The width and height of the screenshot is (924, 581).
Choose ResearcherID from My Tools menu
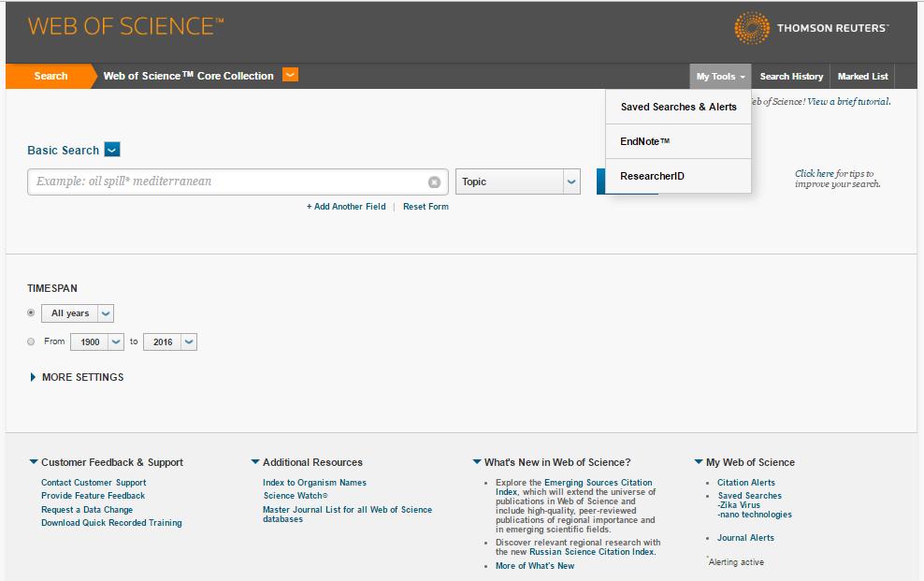pyautogui.click(x=678, y=176)
